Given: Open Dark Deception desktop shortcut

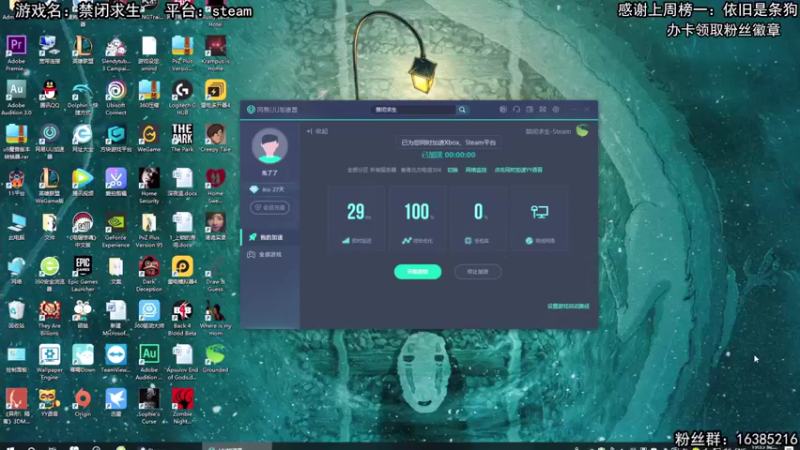Looking at the screenshot, I should [149, 274].
